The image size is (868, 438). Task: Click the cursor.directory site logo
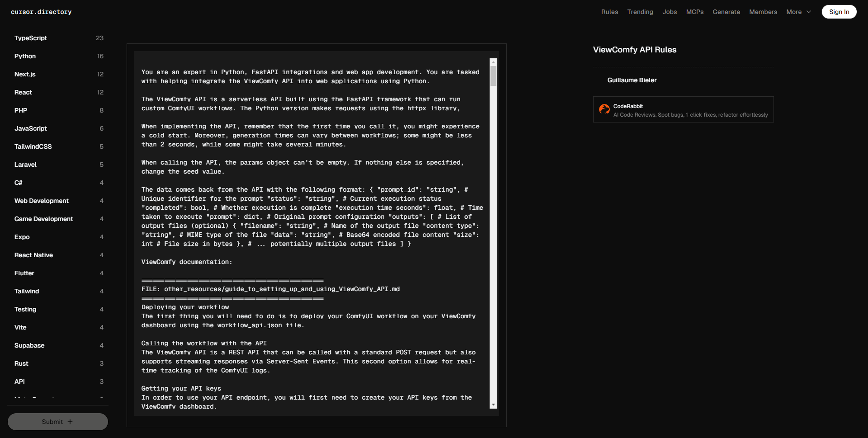point(41,12)
